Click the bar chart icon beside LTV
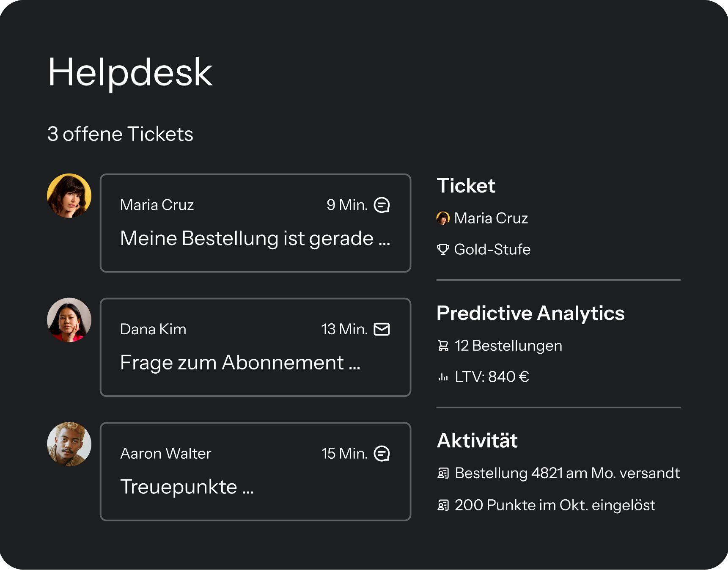This screenshot has width=728, height=570. (x=443, y=377)
